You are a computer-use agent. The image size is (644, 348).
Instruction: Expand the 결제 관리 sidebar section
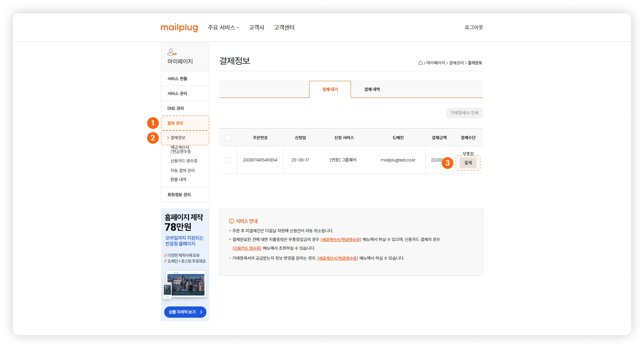coord(175,123)
